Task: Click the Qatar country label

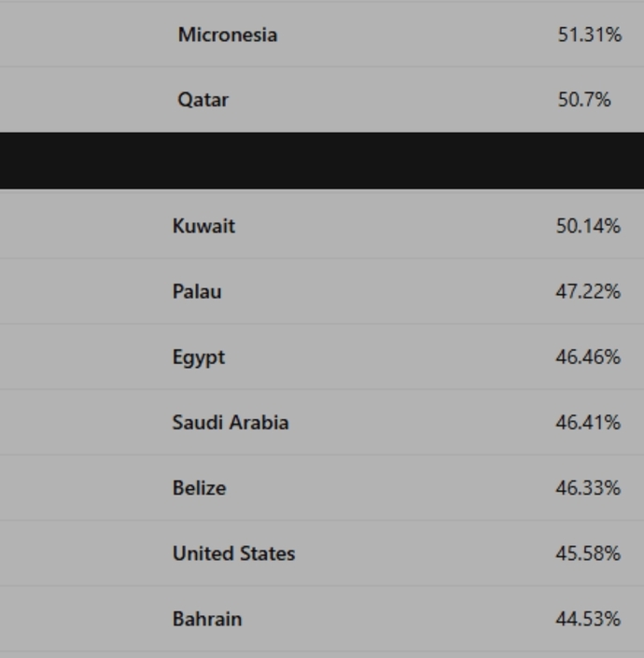Action: [203, 100]
